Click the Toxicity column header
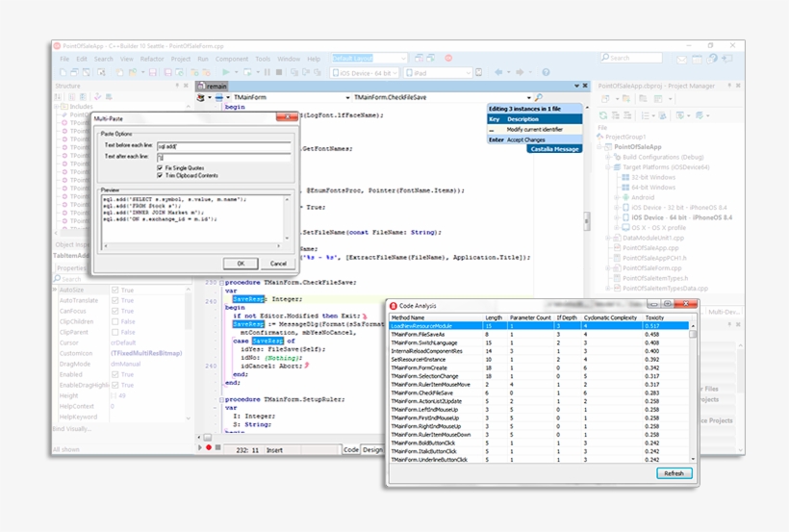This screenshot has width=789, height=532. 654,317
